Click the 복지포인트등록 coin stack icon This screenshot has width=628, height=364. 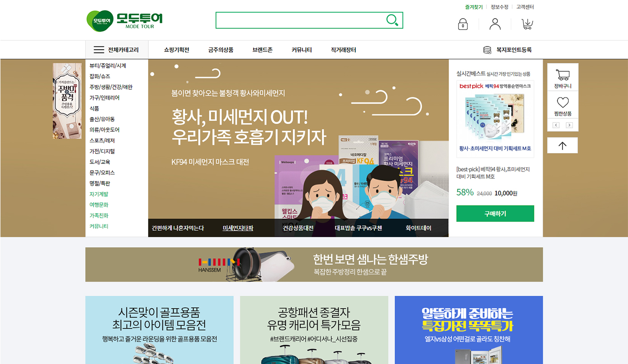487,50
